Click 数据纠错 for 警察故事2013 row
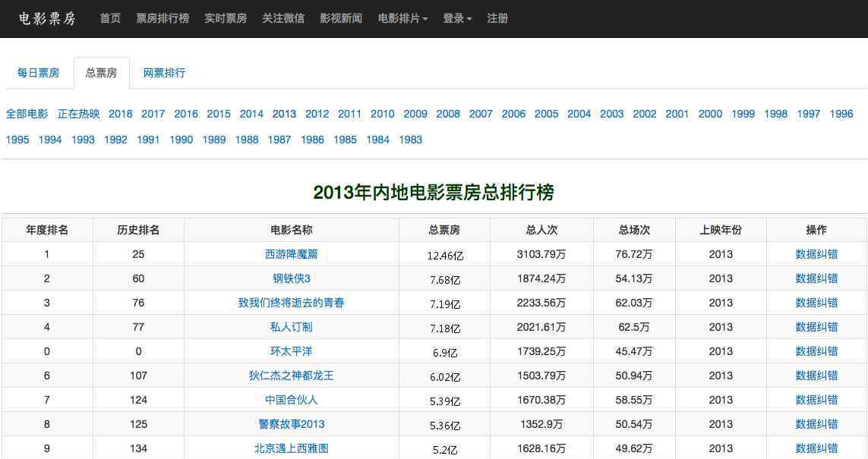 [x=816, y=424]
